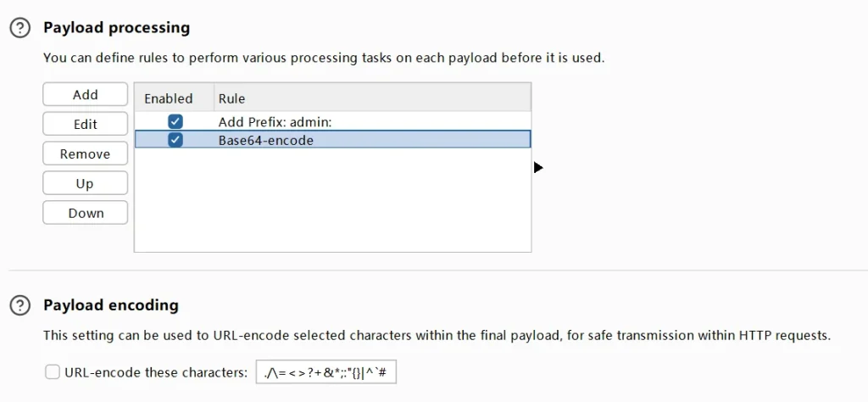Click empty space in the rules table
This screenshot has width=868, height=402.
coord(332,204)
